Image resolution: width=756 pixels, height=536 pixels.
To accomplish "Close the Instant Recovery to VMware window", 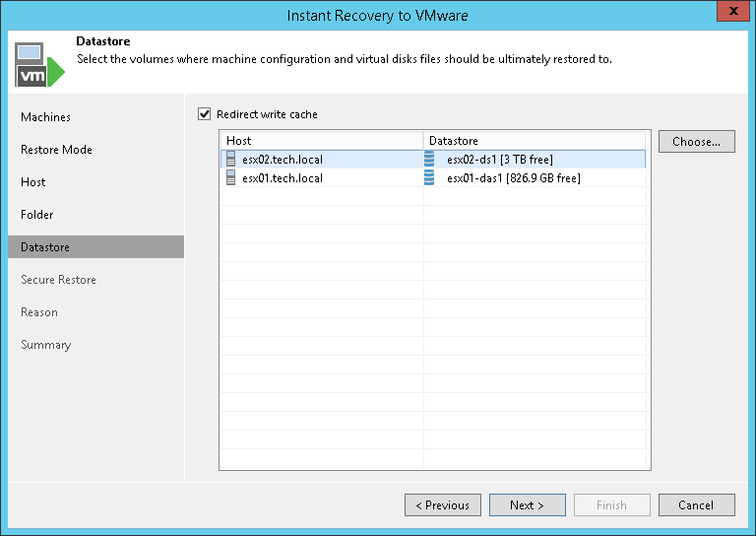I will [x=729, y=15].
